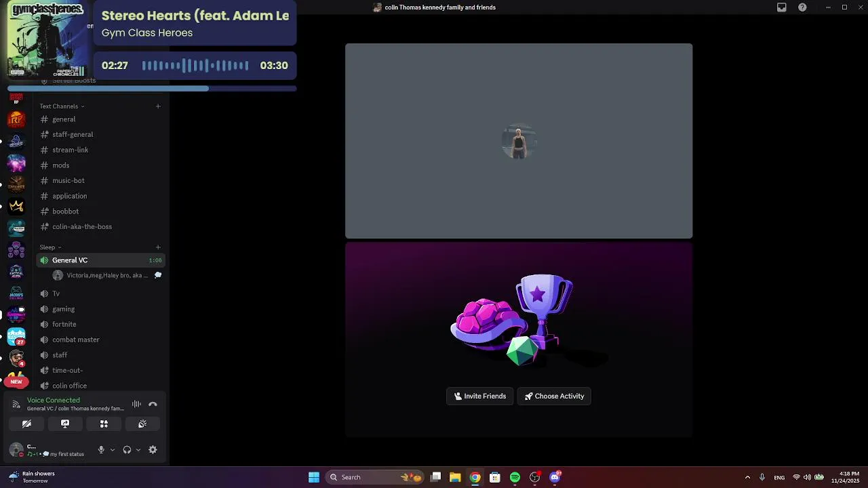Open Spotify from the taskbar

click(x=515, y=477)
